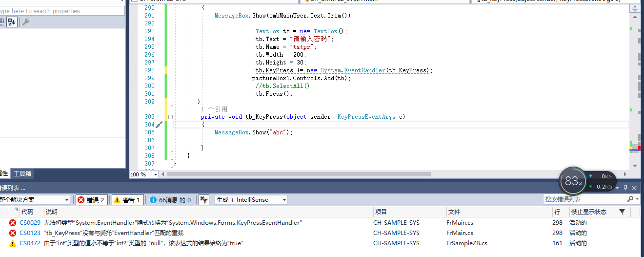Open the search options arrow beside magnifier

coord(637,199)
